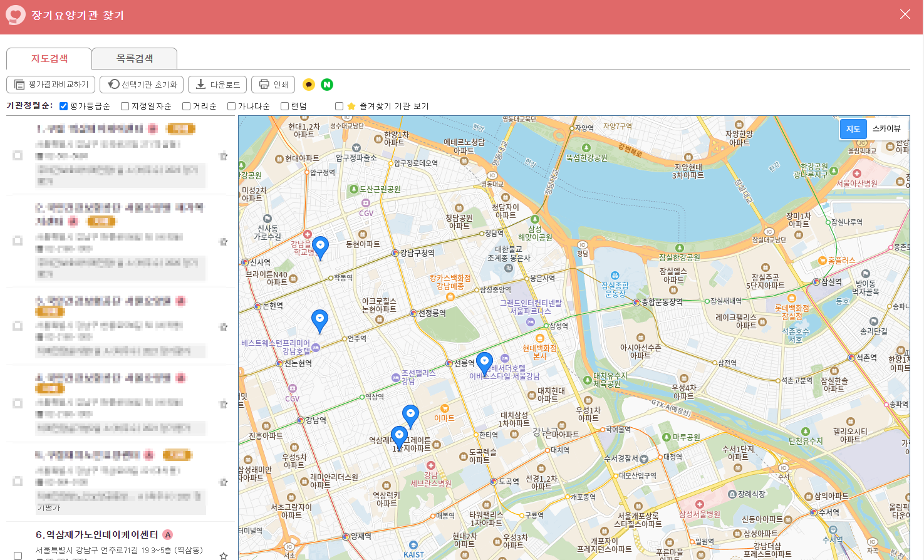Click the 잠실한강공원 label on map
The height and width of the screenshot is (560, 924).
[680, 258]
